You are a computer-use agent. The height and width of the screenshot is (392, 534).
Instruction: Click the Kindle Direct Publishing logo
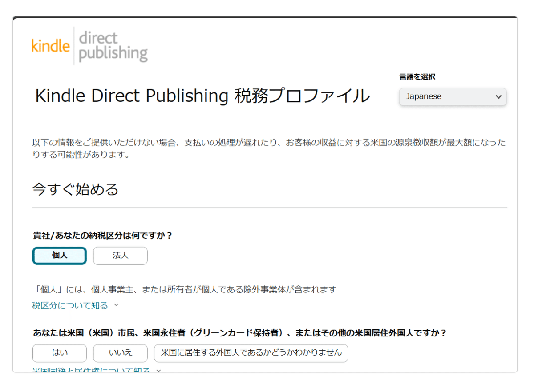click(x=89, y=46)
